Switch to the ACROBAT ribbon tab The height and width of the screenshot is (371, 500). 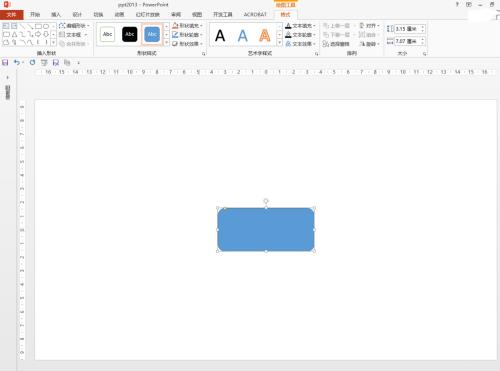[x=255, y=15]
